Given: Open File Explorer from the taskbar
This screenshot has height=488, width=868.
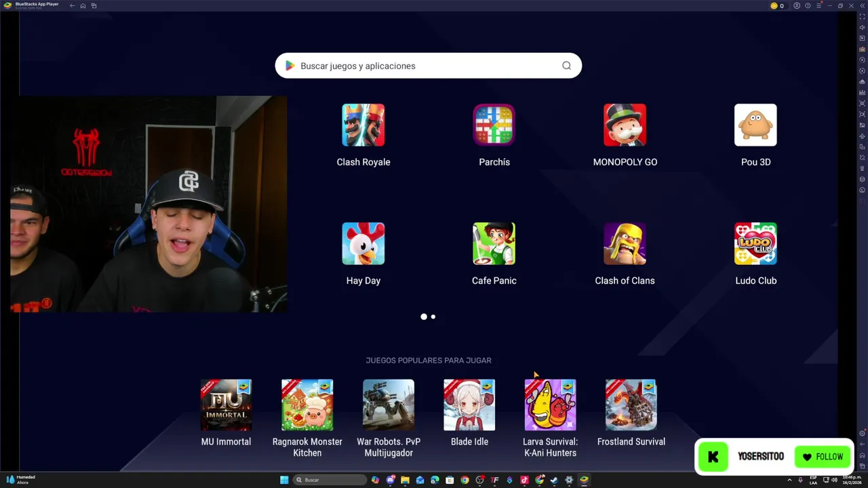Looking at the screenshot, I should 405,480.
